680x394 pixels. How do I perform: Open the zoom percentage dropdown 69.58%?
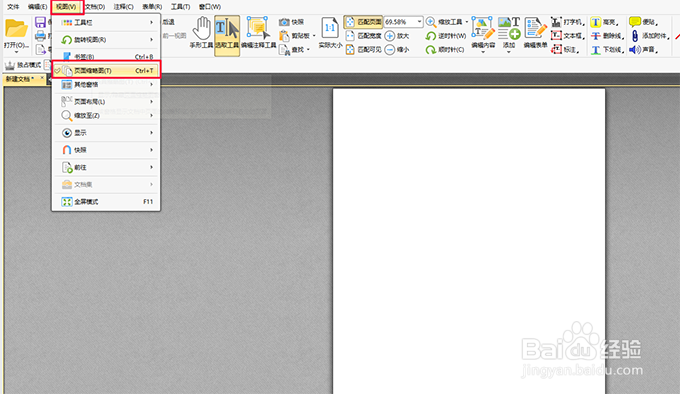click(x=419, y=22)
